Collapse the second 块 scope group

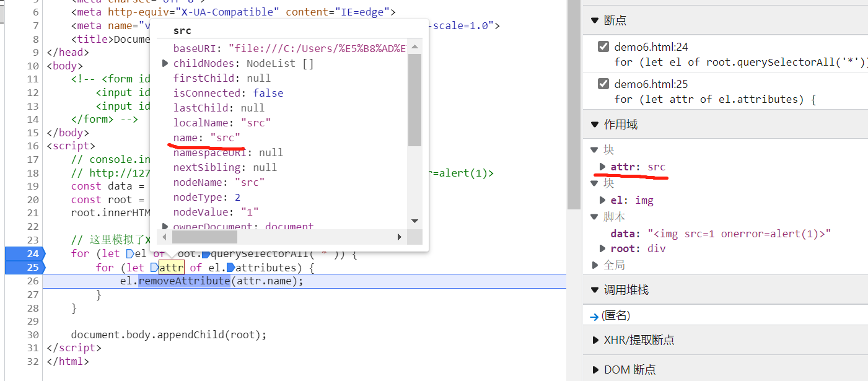click(x=595, y=183)
